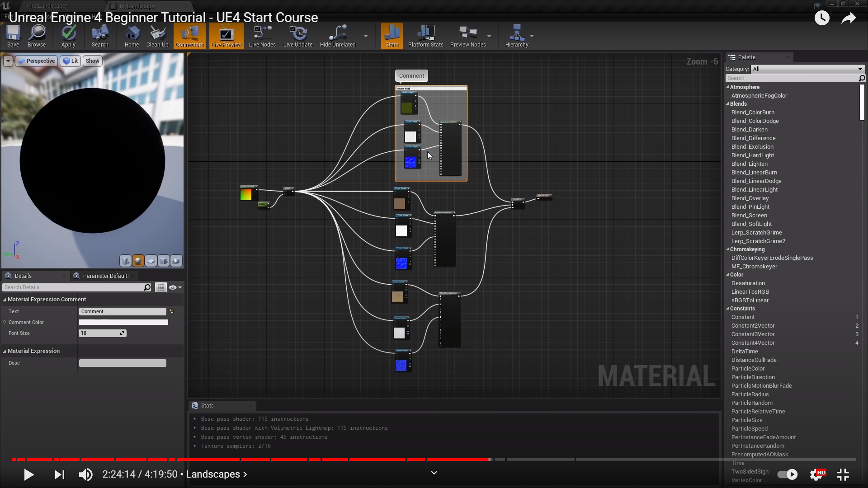
Task: Open Landscapes chapter link
Action: [217, 474]
